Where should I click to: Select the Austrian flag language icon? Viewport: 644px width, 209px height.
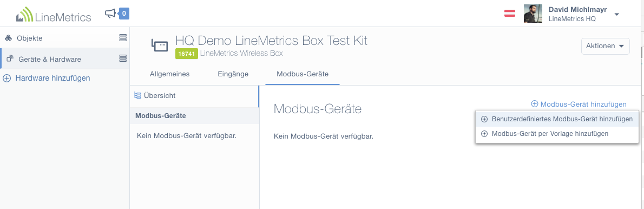coord(510,13)
